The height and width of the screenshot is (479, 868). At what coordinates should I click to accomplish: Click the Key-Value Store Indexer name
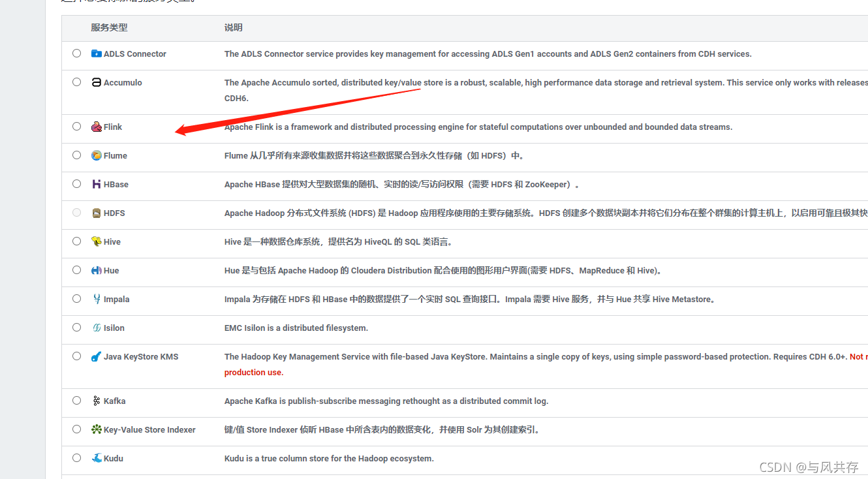click(x=149, y=430)
